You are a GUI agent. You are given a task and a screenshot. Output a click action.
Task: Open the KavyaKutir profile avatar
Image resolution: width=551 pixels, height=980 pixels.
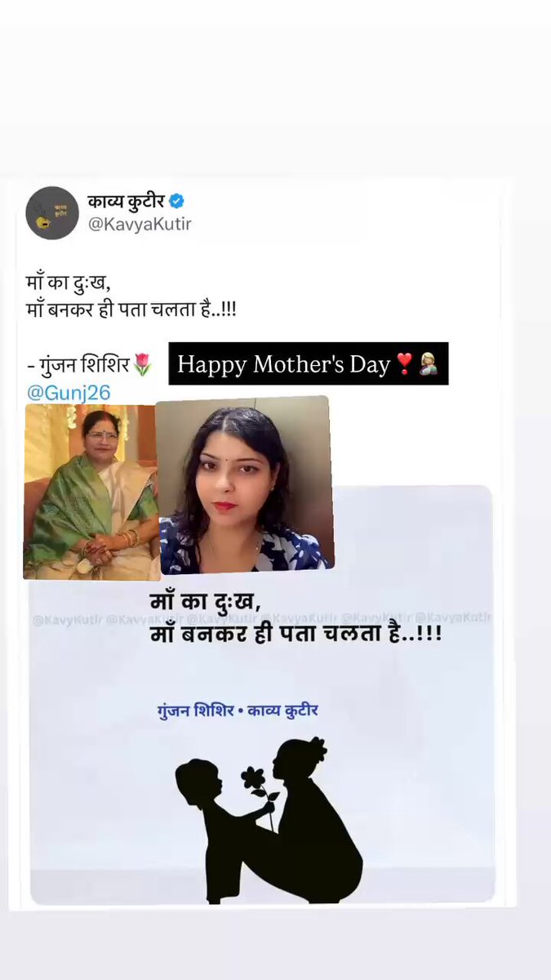click(51, 212)
